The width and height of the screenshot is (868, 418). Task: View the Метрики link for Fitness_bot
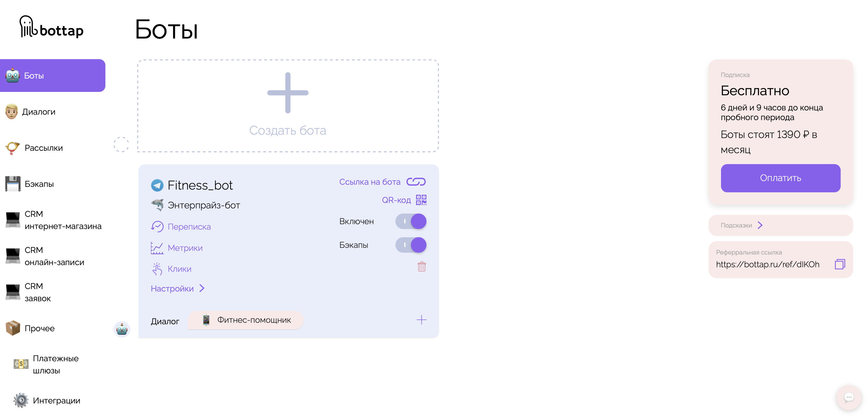pos(185,248)
